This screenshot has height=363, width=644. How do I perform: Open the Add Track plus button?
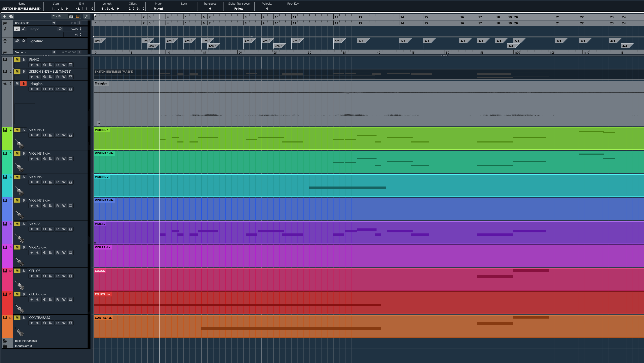point(5,16)
